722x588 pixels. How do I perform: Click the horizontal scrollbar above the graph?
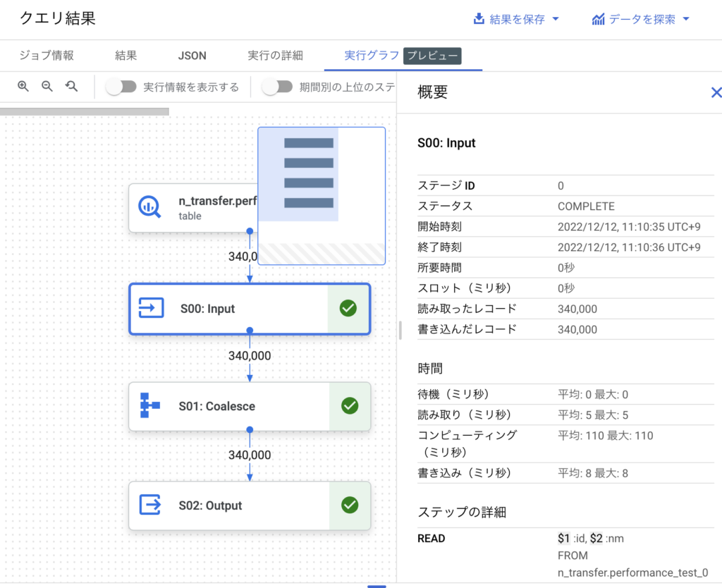85,111
